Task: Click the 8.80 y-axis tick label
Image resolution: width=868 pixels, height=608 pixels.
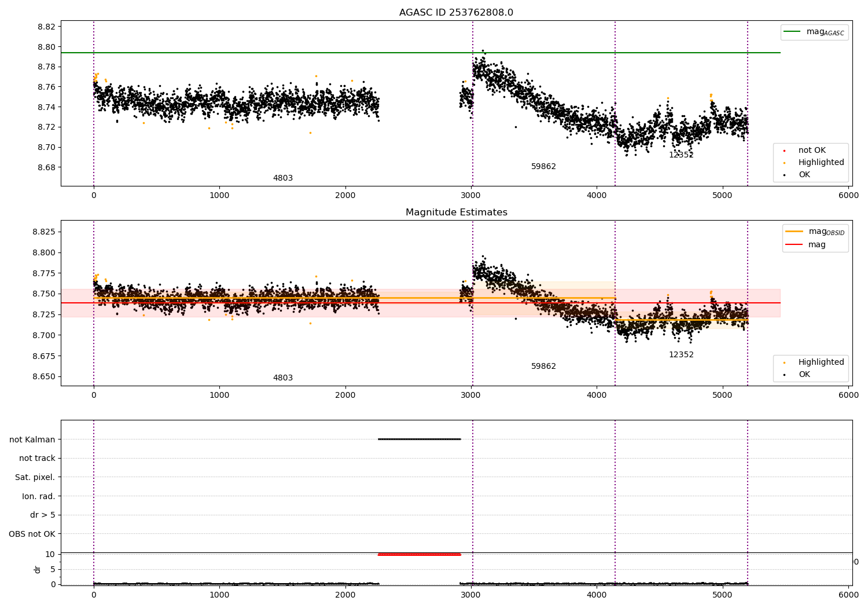Action: [47, 47]
